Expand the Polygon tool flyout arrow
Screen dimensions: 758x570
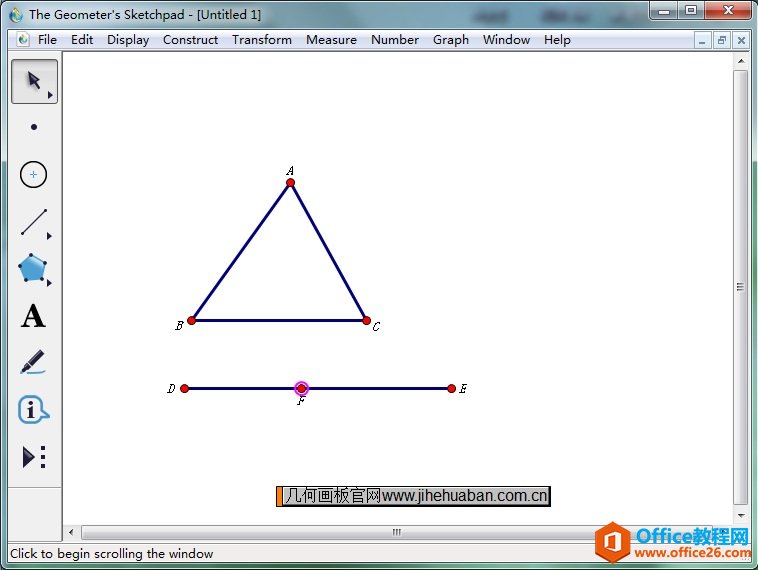click(49, 283)
